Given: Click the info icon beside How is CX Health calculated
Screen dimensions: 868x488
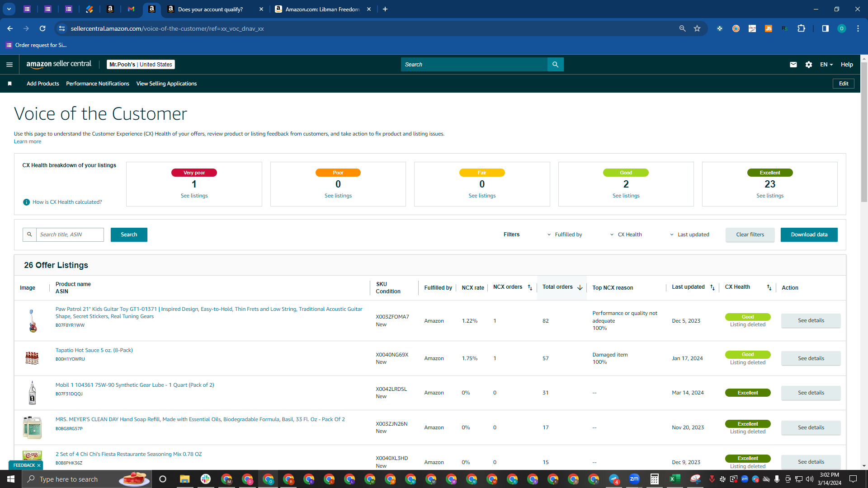Looking at the screenshot, I should (26, 202).
